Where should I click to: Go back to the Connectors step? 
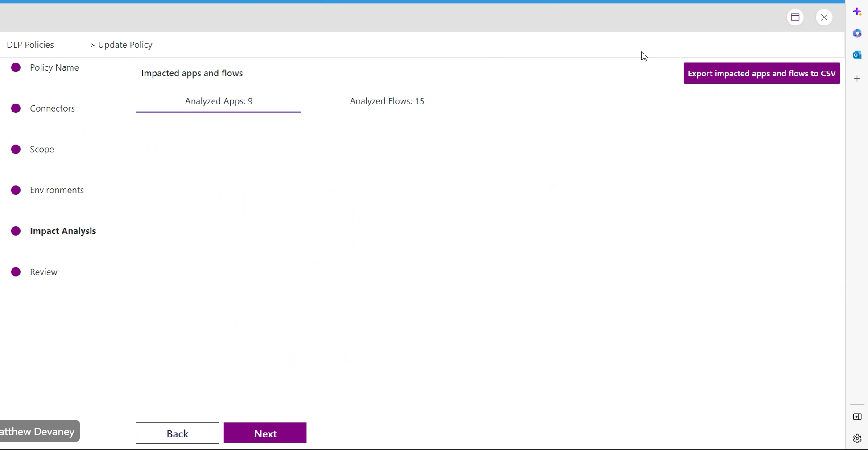click(x=53, y=108)
